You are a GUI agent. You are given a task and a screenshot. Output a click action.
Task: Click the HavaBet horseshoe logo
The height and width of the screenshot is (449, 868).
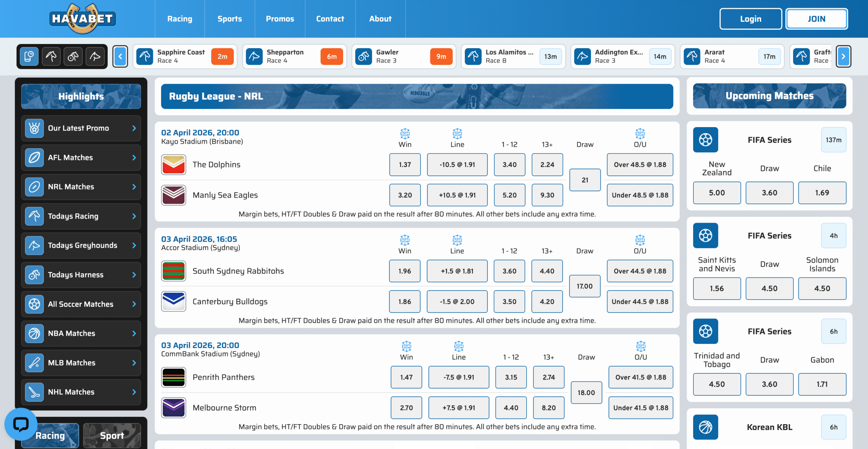click(82, 19)
